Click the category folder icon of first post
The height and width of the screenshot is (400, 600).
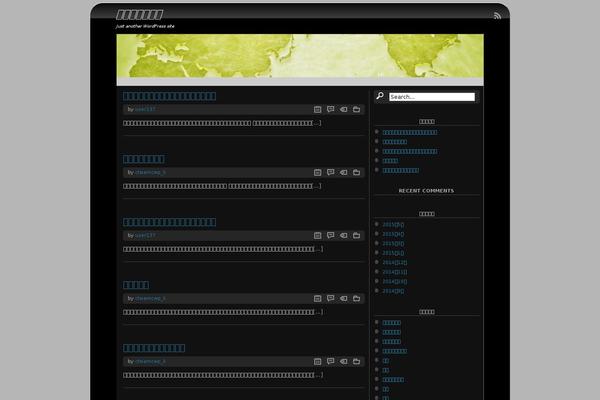[356, 109]
